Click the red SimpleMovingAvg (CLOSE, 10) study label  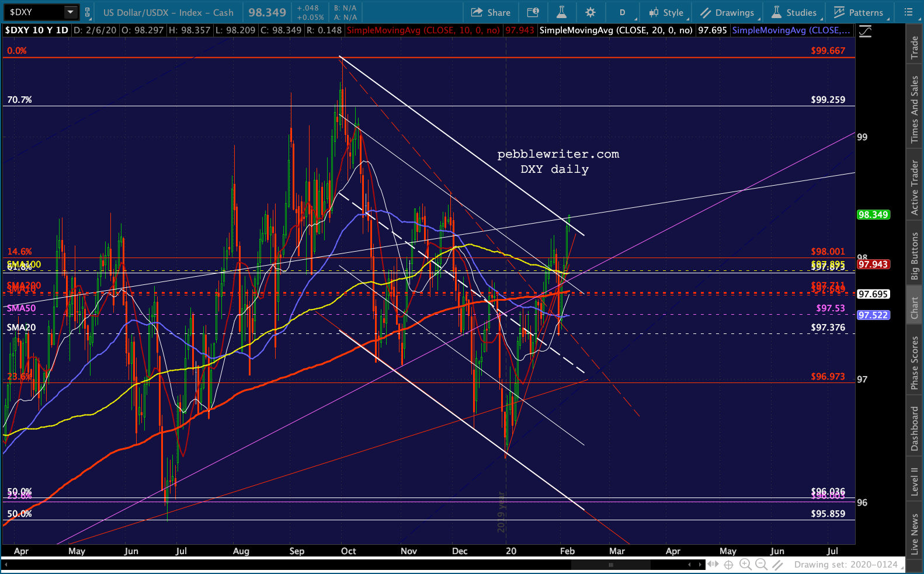point(423,30)
